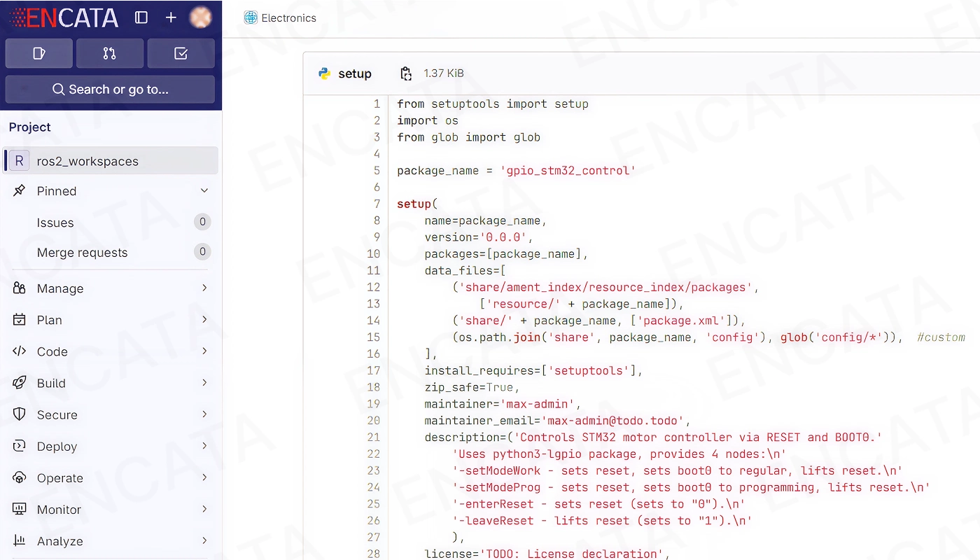980x560 pixels.
Task: Open assigned issues shortcut button
Action: pos(39,53)
